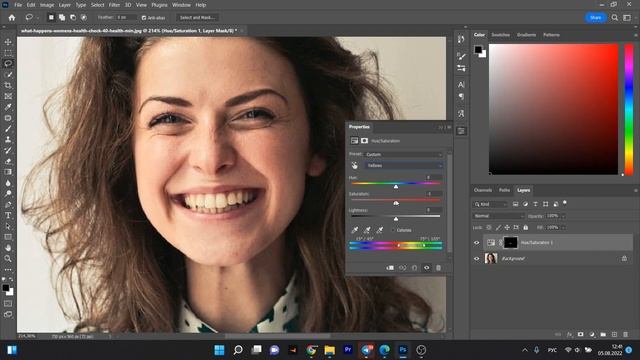
Task: Choose Subtract from selection mode
Action: [x=73, y=18]
